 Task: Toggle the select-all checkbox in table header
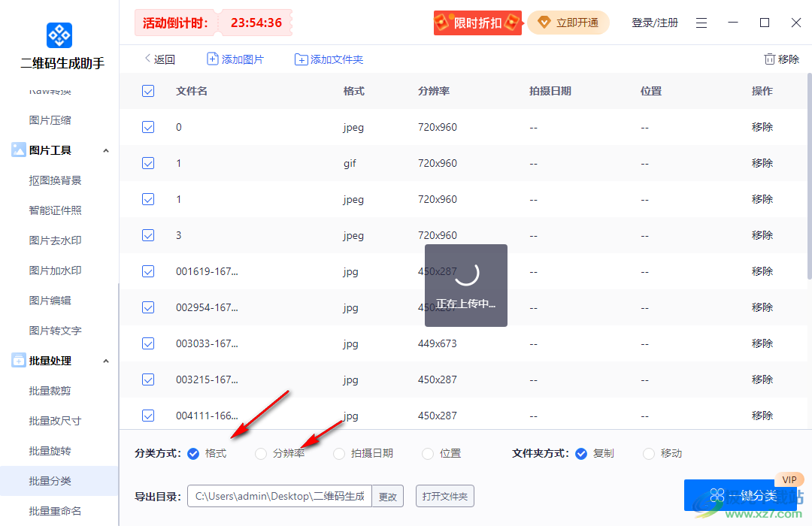pyautogui.click(x=148, y=91)
